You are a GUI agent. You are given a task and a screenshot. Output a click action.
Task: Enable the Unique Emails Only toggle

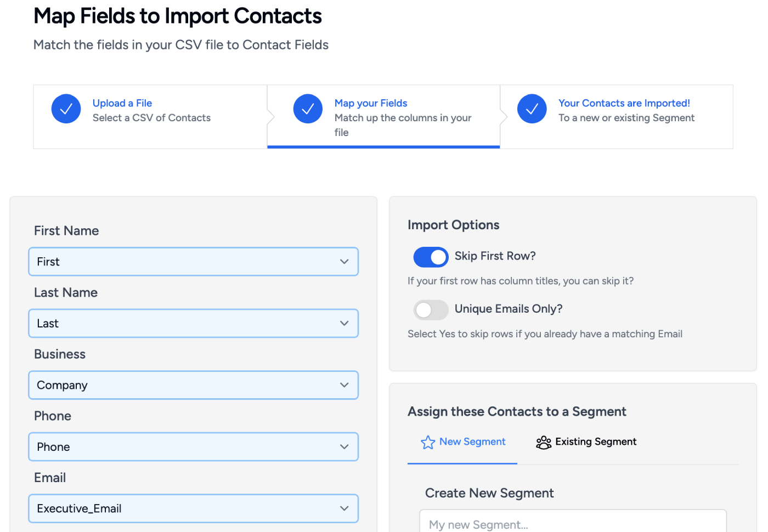(x=431, y=310)
